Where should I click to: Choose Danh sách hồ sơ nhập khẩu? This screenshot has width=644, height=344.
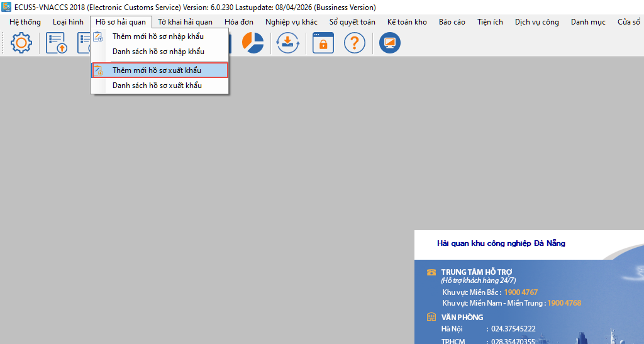[158, 52]
